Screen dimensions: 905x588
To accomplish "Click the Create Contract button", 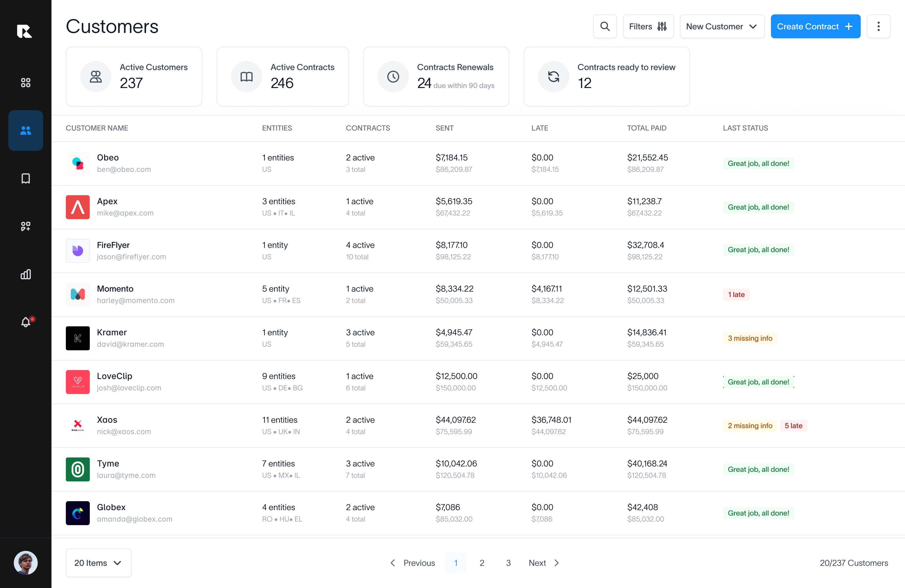I will click(x=815, y=26).
